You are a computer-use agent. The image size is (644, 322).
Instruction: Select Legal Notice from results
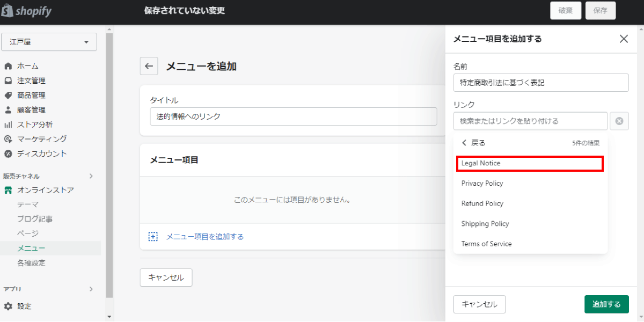(530, 163)
